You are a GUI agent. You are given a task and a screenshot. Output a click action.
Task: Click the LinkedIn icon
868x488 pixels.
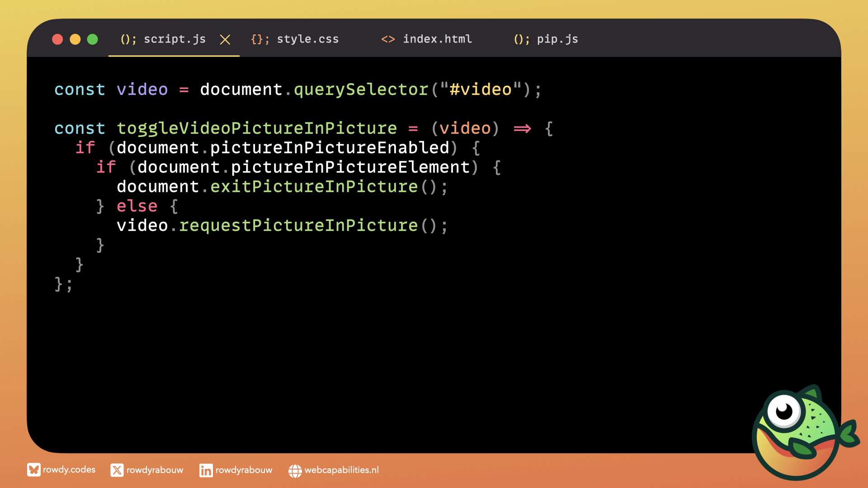206,470
